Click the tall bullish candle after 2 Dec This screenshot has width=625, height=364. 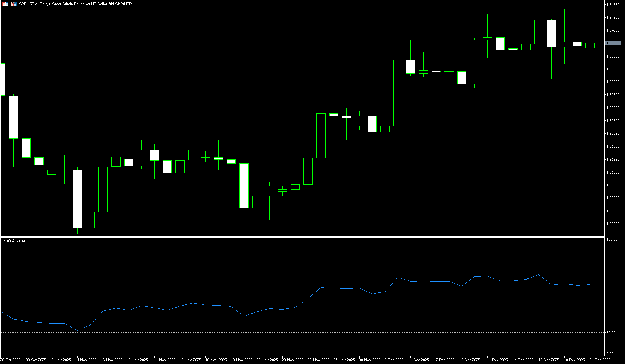pyautogui.click(x=398, y=93)
